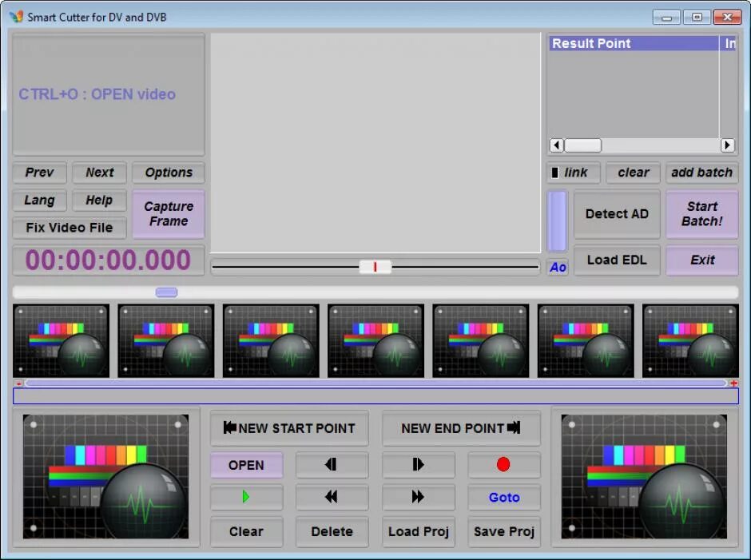Click the main video preview area
The image size is (751, 560).
tap(375, 142)
